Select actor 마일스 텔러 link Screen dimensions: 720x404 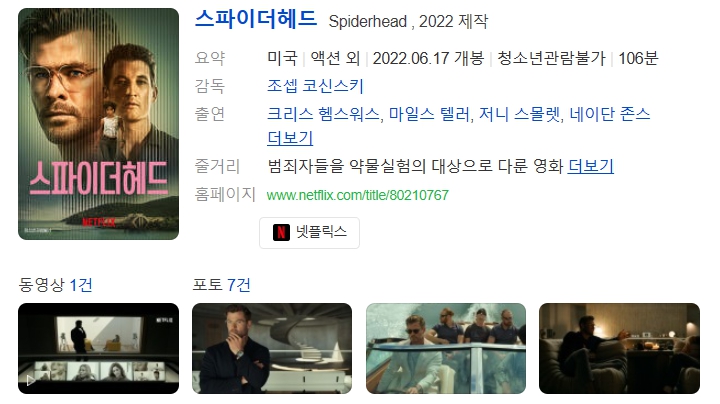coord(429,114)
